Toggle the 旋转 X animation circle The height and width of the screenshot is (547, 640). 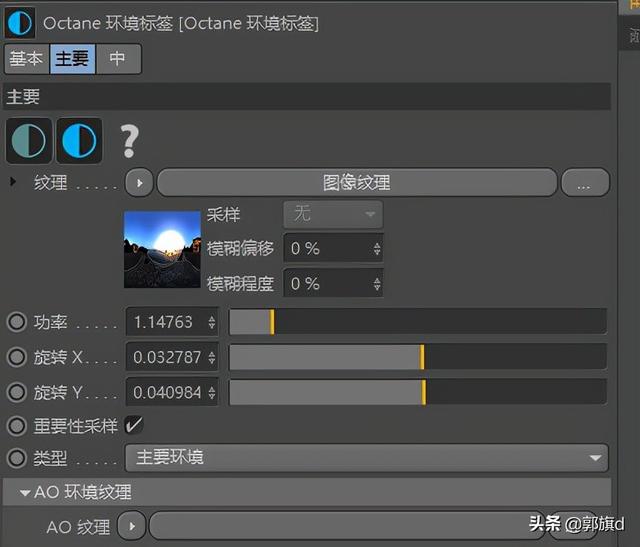(17, 357)
